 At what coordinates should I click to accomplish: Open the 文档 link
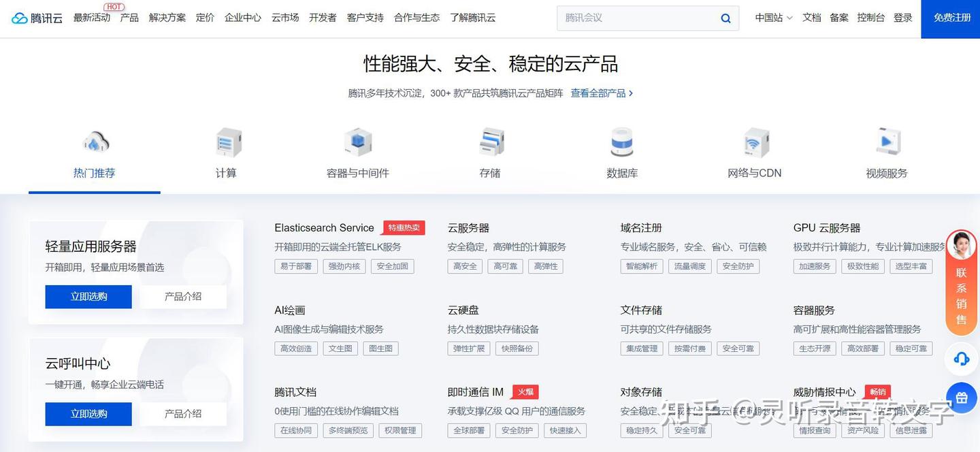(812, 18)
